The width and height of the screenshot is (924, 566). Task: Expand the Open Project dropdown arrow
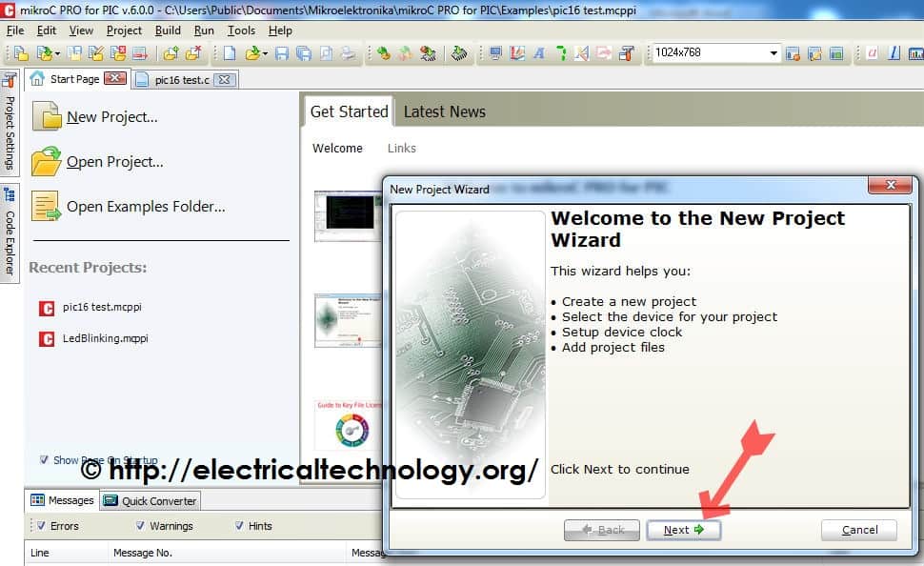pos(57,54)
